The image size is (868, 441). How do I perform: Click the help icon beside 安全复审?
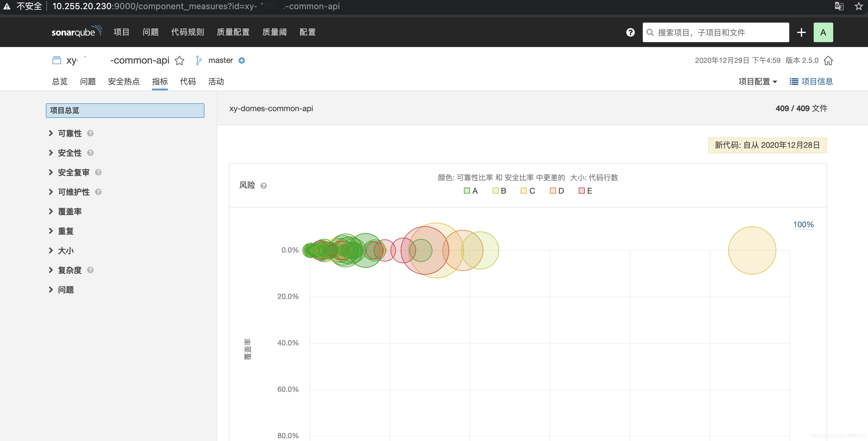98,172
